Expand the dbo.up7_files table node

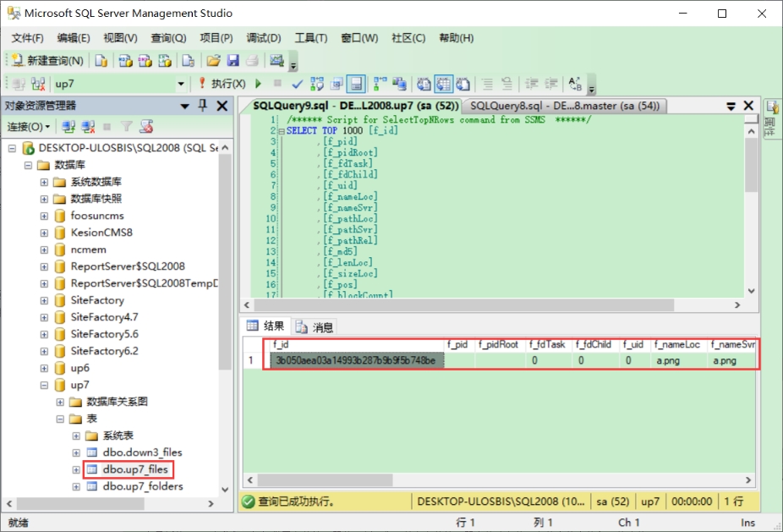click(x=76, y=469)
